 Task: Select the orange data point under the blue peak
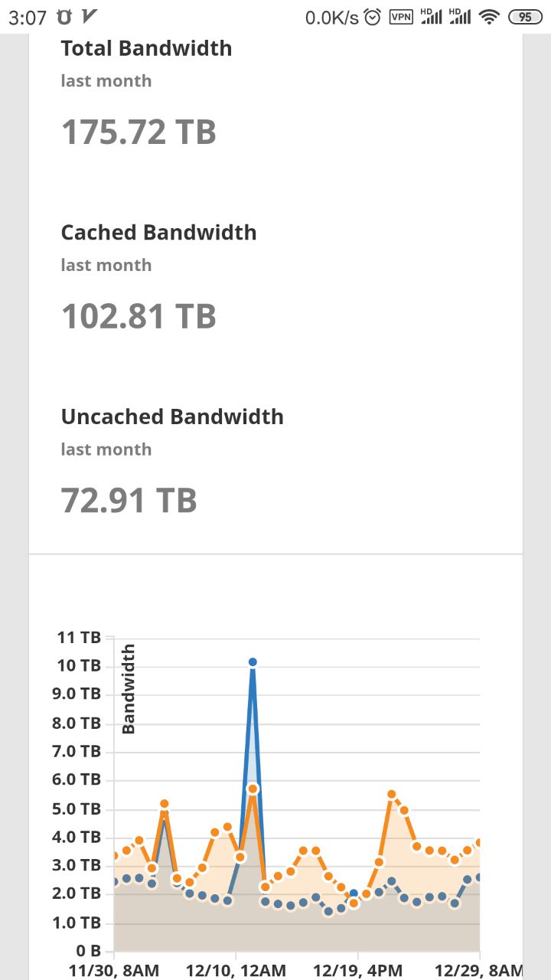pyautogui.click(x=253, y=789)
